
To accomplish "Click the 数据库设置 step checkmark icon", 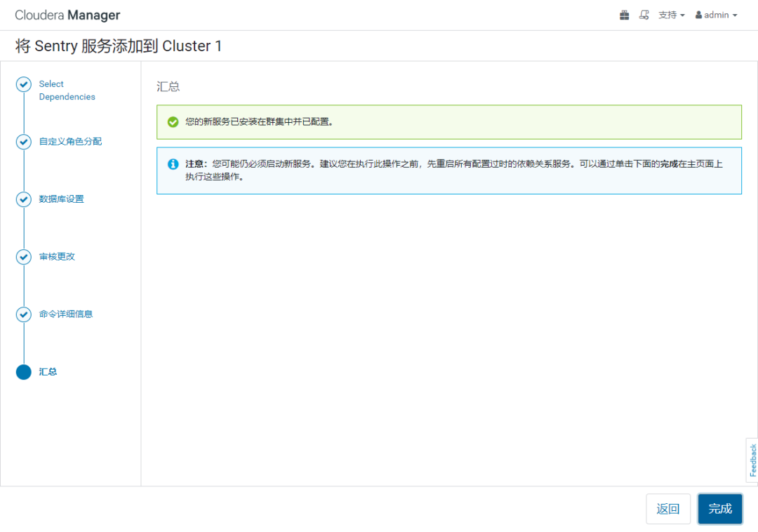I will coord(24,199).
